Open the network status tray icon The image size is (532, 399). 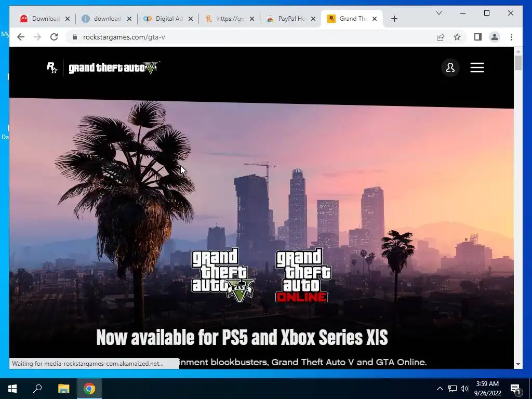click(x=453, y=389)
